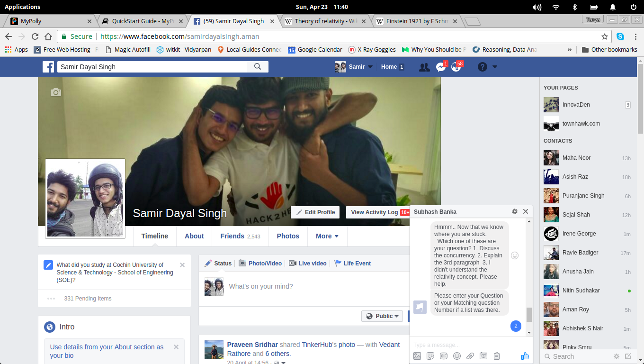The height and width of the screenshot is (364, 644).
Task: Click the GIF icon in chat
Action: coord(444,356)
